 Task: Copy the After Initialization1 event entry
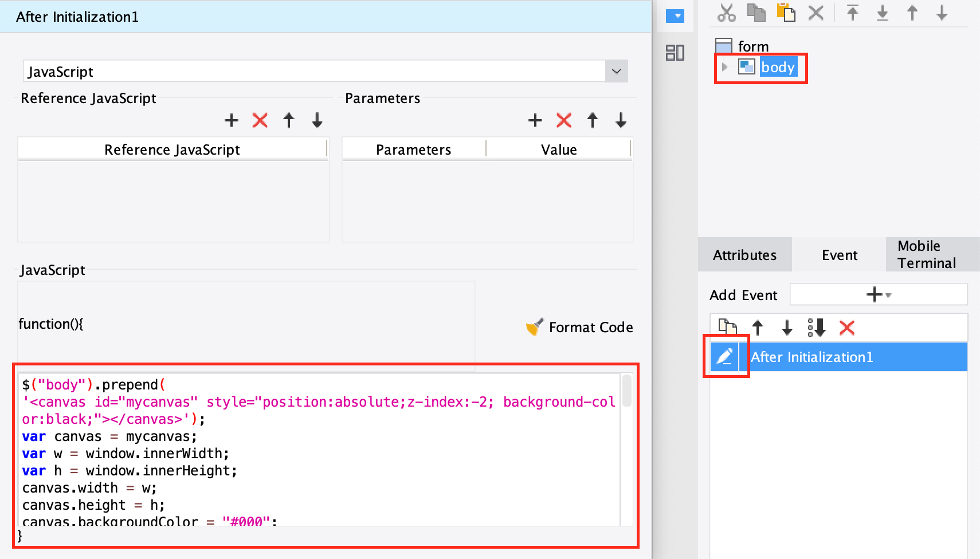[728, 328]
